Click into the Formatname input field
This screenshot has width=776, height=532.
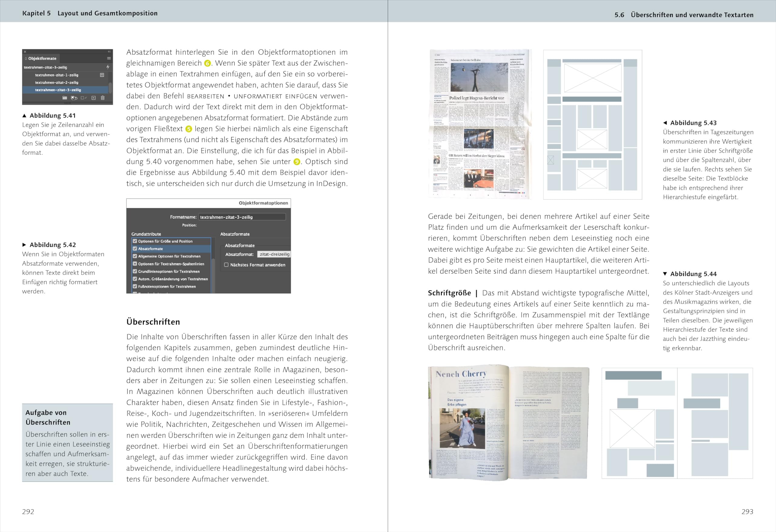(242, 217)
